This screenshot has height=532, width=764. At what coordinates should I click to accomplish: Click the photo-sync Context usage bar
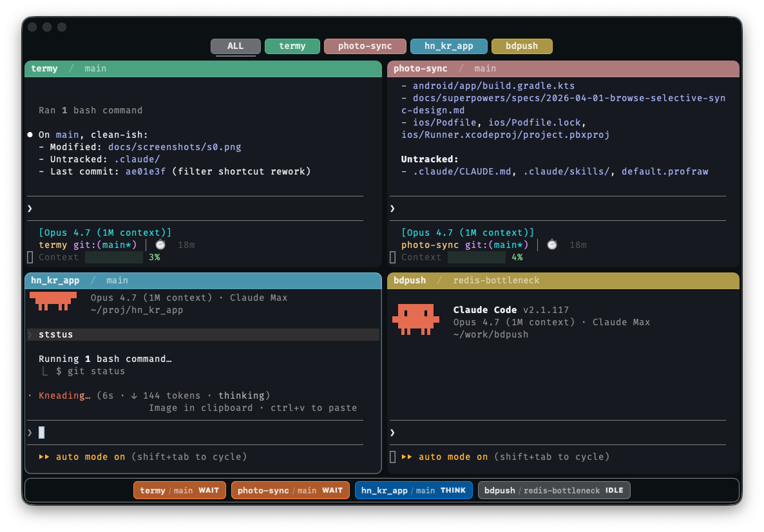[477, 257]
